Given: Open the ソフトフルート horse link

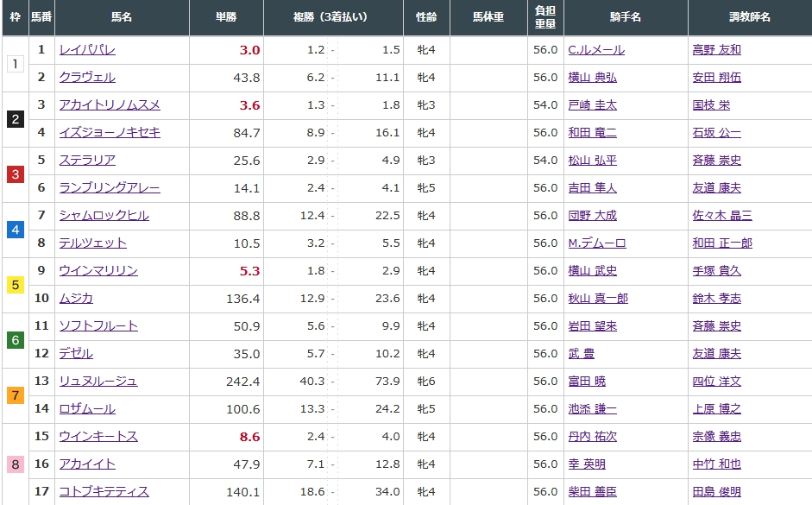Looking at the screenshot, I should 98,326.
